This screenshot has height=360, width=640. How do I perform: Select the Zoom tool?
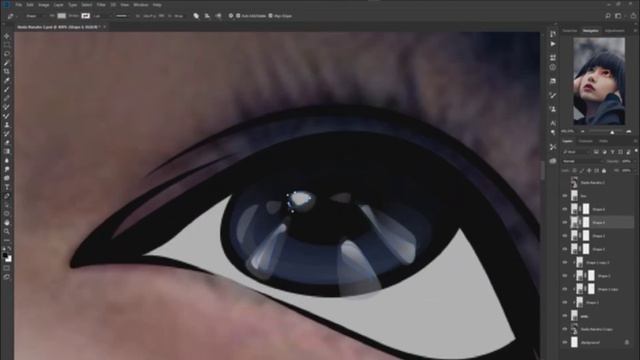pos(7,231)
